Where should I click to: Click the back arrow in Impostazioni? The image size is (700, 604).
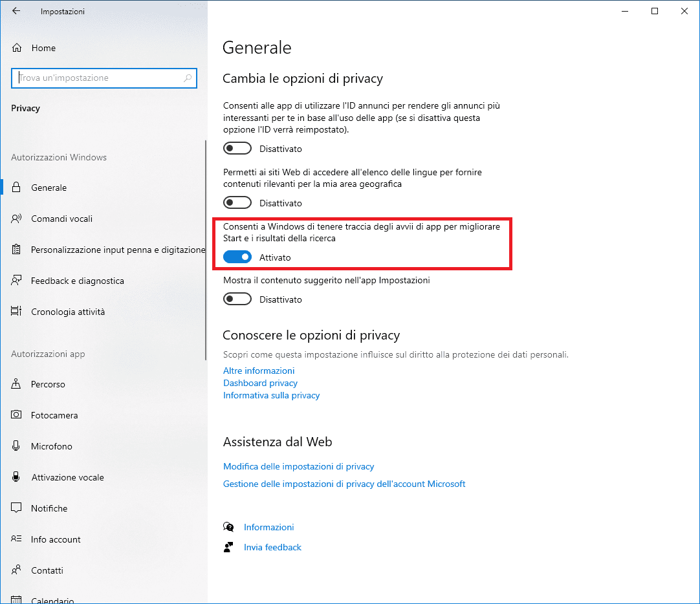point(16,11)
